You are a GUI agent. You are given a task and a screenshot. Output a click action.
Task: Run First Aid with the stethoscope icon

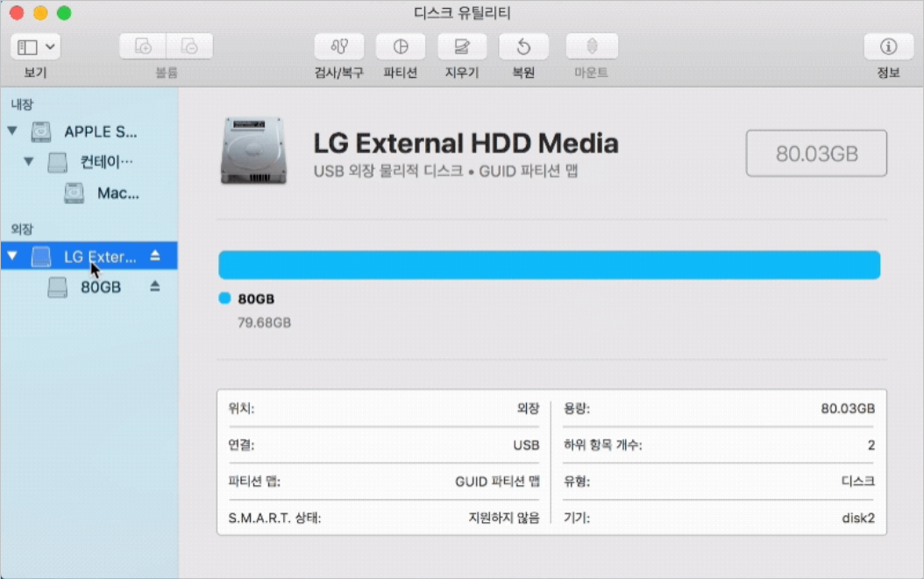339,46
